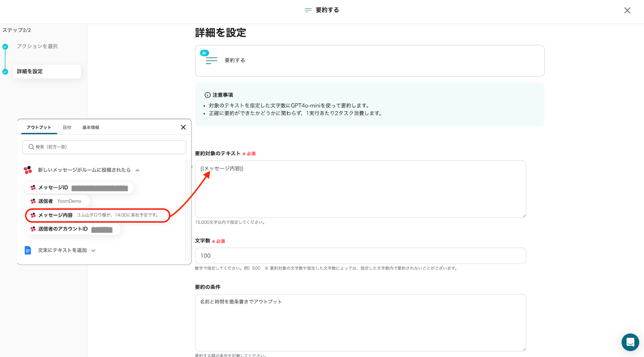644x357 pixels.
Task: Switch to the アウトプット tab
Action: click(x=39, y=128)
